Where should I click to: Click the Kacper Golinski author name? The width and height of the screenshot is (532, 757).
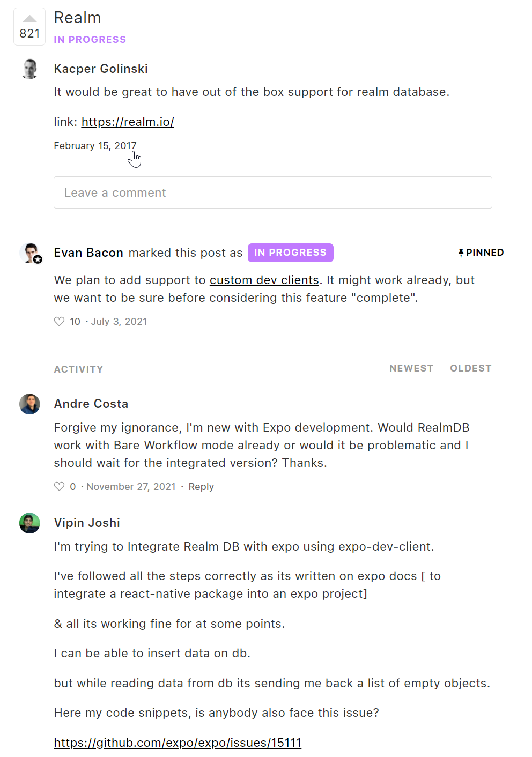pos(101,69)
